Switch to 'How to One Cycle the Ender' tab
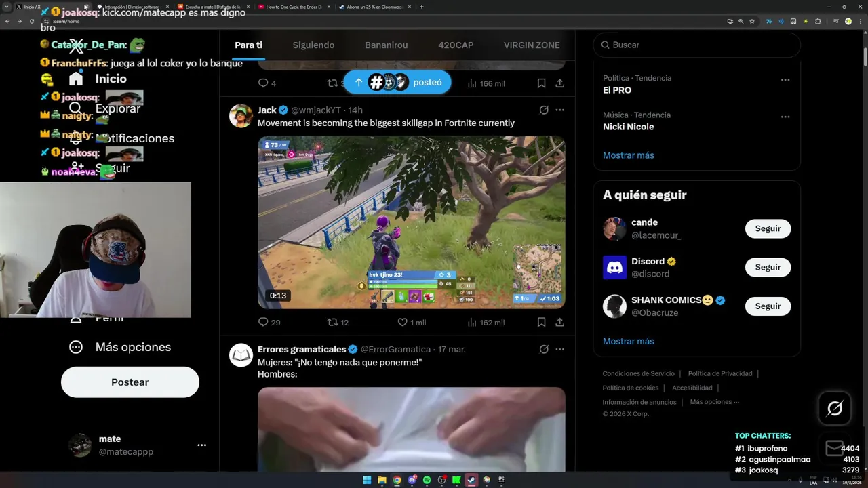 (x=295, y=7)
